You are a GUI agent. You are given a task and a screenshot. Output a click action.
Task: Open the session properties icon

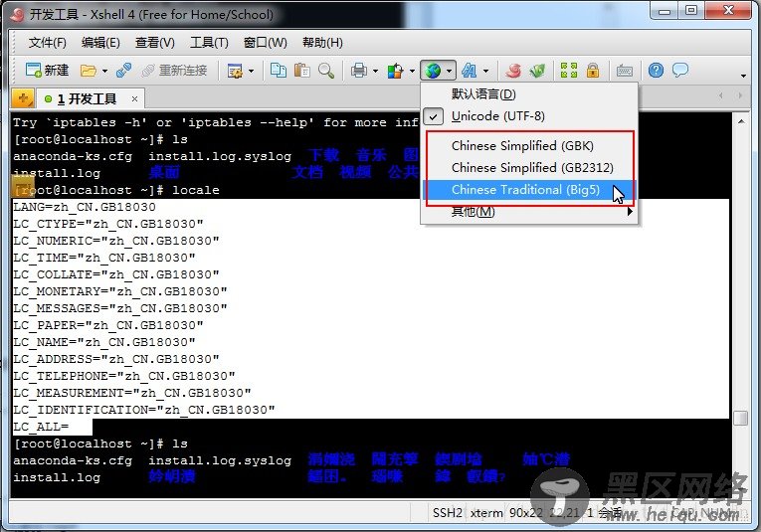(x=236, y=71)
